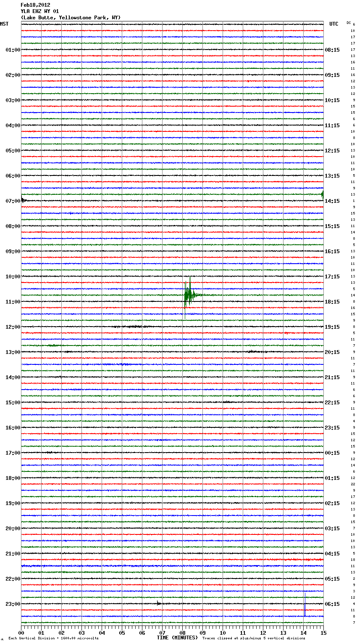Click the 12 minute tick label
The height and width of the screenshot is (644, 357).
263,633
